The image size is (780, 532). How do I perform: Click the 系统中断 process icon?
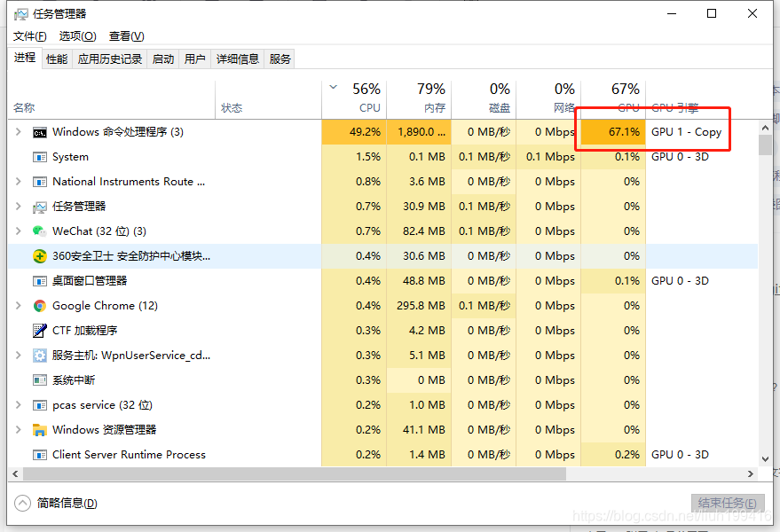click(40, 380)
